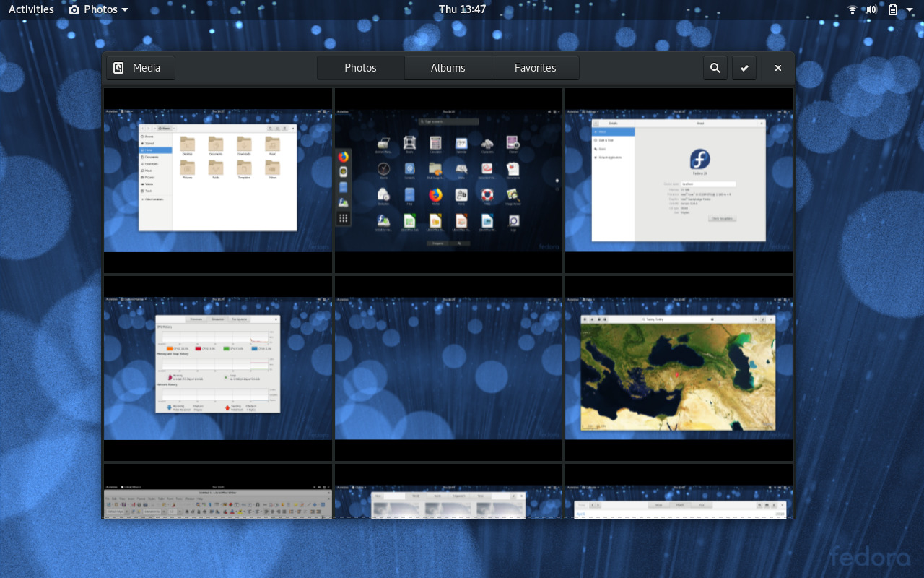Open the Media source button

click(141, 68)
